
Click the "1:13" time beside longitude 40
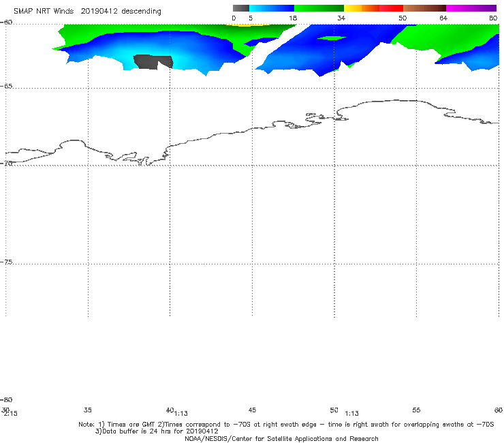click(181, 414)
